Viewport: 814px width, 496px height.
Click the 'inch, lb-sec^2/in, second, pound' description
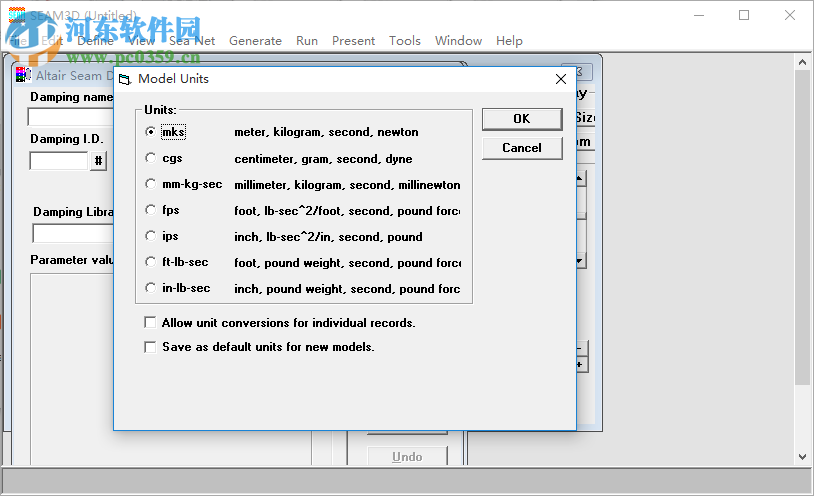click(328, 237)
